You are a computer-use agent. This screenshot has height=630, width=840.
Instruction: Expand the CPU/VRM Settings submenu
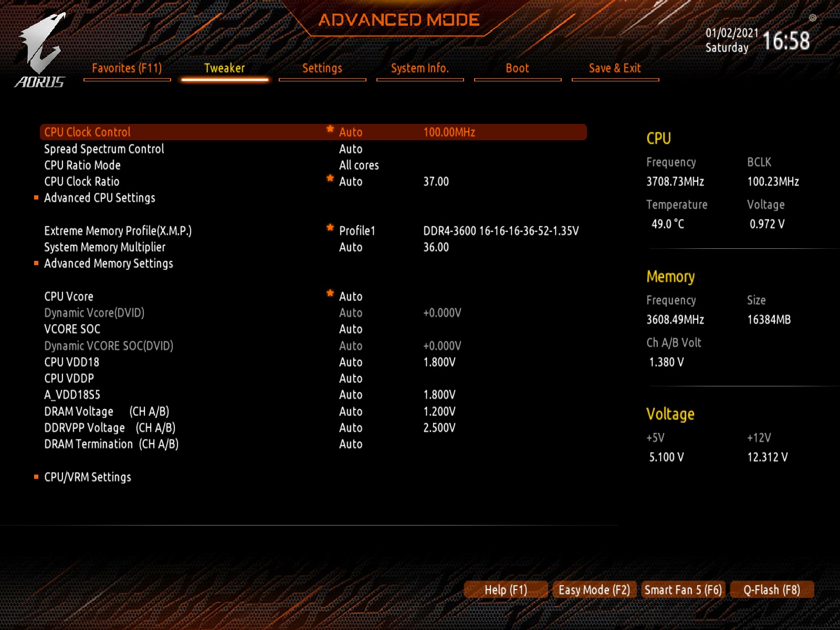coord(88,477)
